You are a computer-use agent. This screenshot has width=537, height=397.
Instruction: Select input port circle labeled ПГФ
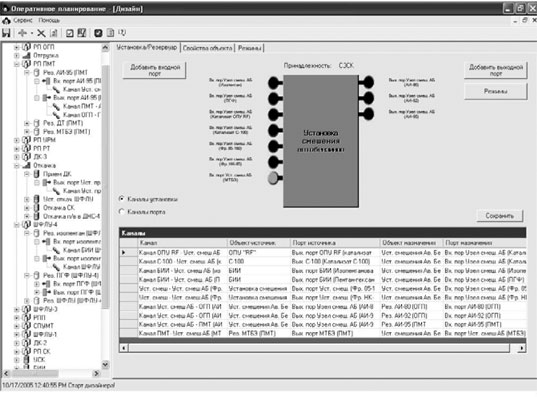[274, 99]
